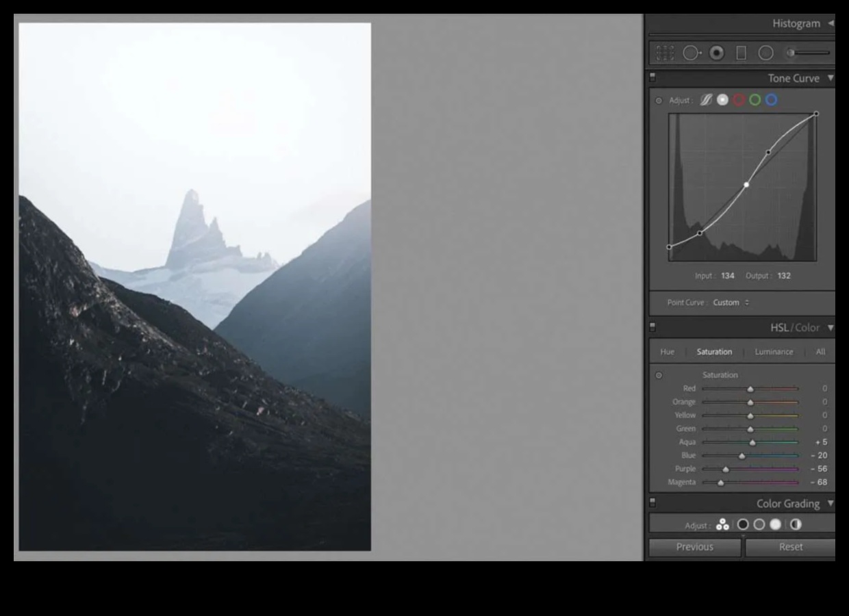Open the Luminance tab

[774, 352]
